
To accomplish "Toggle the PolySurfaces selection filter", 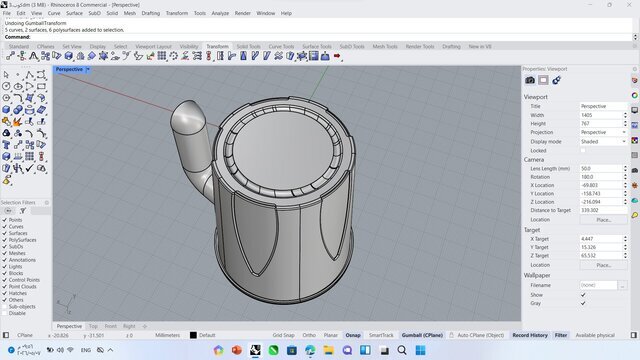I will (x=4, y=240).
